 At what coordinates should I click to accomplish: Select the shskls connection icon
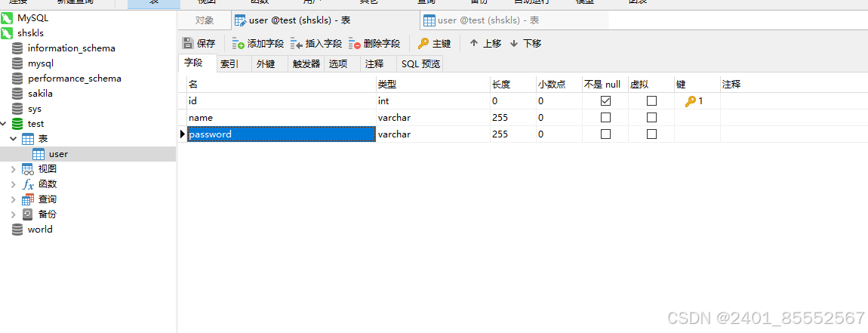[x=7, y=33]
